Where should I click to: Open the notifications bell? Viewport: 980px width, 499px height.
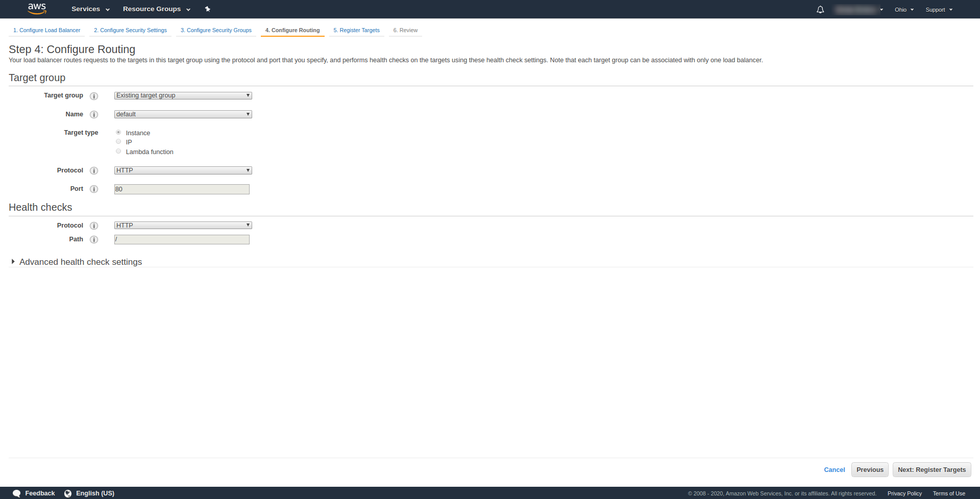(x=820, y=10)
